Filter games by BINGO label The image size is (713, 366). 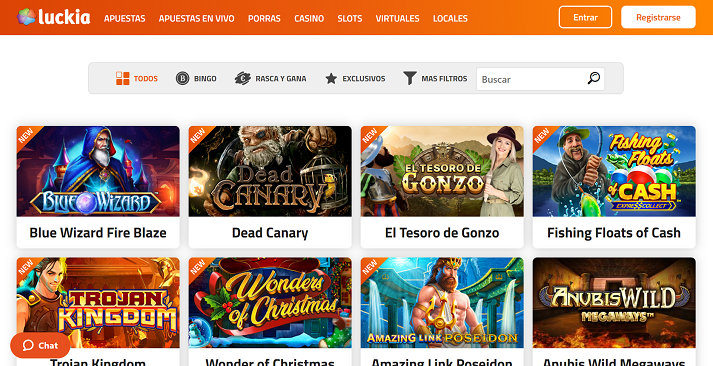coord(205,79)
